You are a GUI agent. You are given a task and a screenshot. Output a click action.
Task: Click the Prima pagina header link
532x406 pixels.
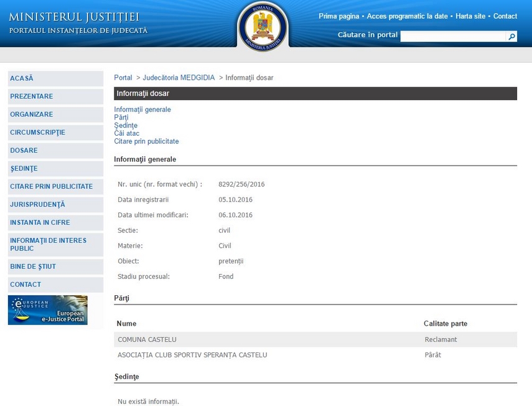339,16
